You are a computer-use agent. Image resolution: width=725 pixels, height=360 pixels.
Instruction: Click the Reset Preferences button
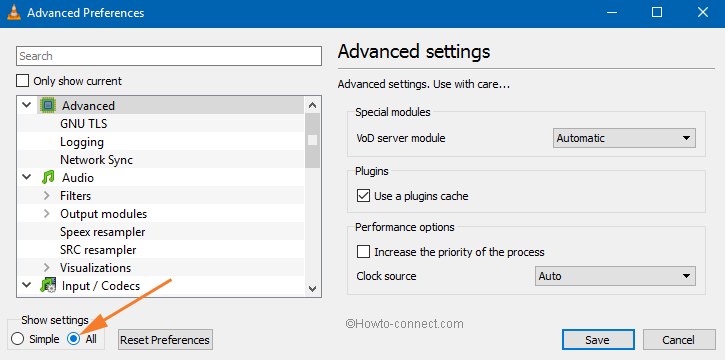(165, 340)
